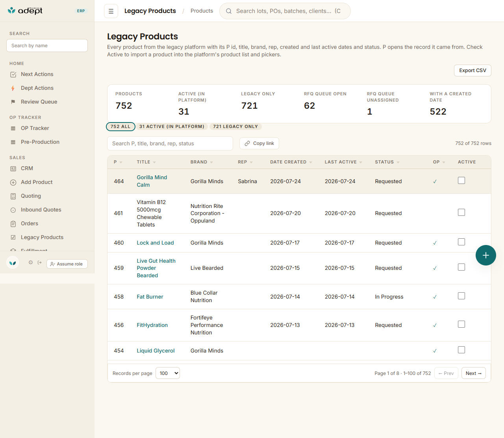504x438 pixels.
Task: Open Pre-Production via its grid icon
Action: pos(13,142)
